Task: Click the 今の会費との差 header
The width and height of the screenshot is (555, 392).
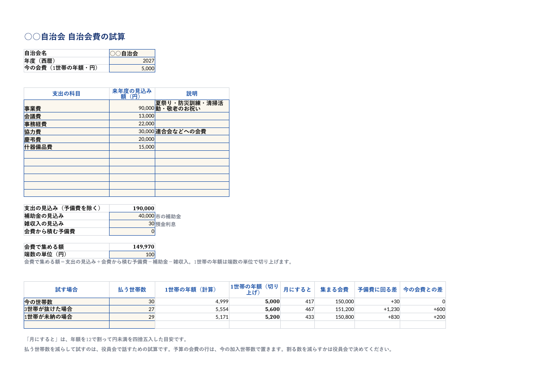Action: (x=423, y=290)
